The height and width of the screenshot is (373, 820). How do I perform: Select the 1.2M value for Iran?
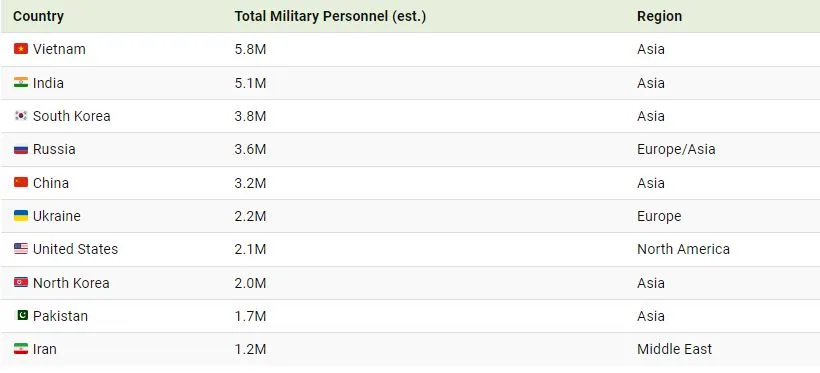[x=250, y=349]
